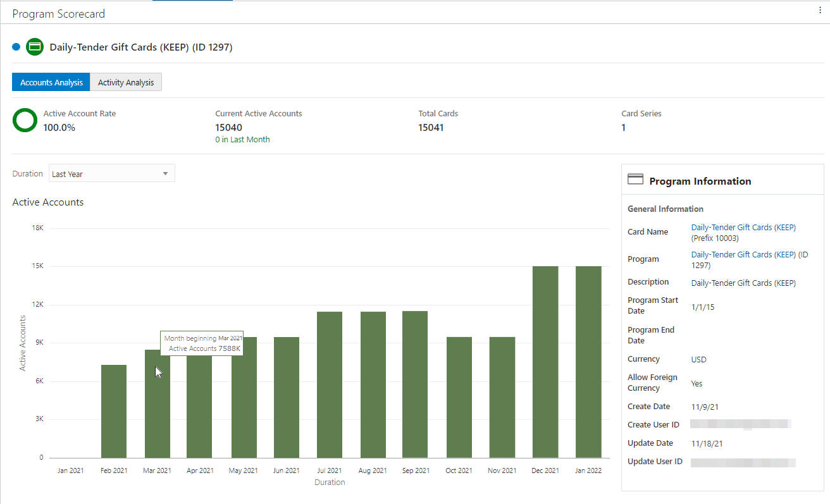The height and width of the screenshot is (504, 830).
Task: Click the Mar 2021 bar
Action: pyautogui.click(x=157, y=403)
